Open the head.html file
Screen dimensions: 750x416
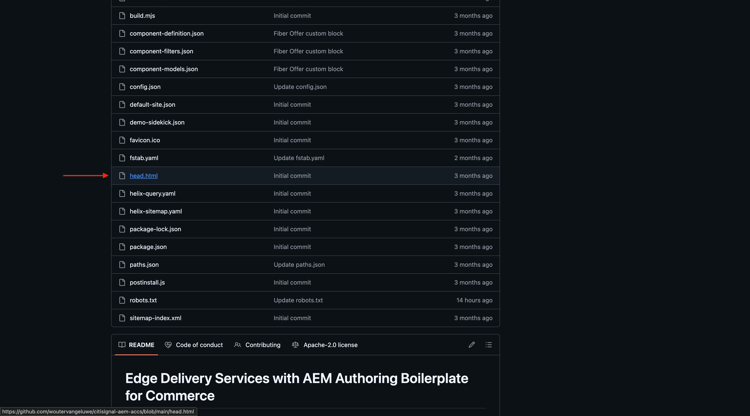(x=143, y=176)
